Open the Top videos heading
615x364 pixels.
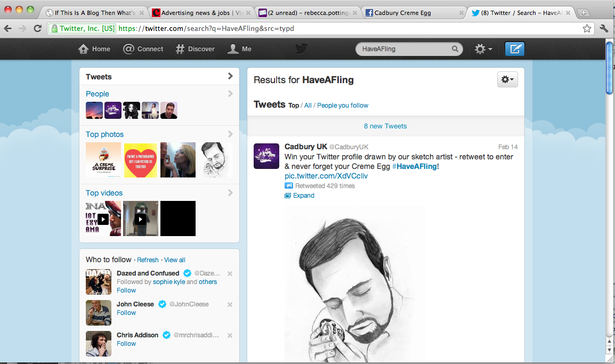pyautogui.click(x=104, y=192)
